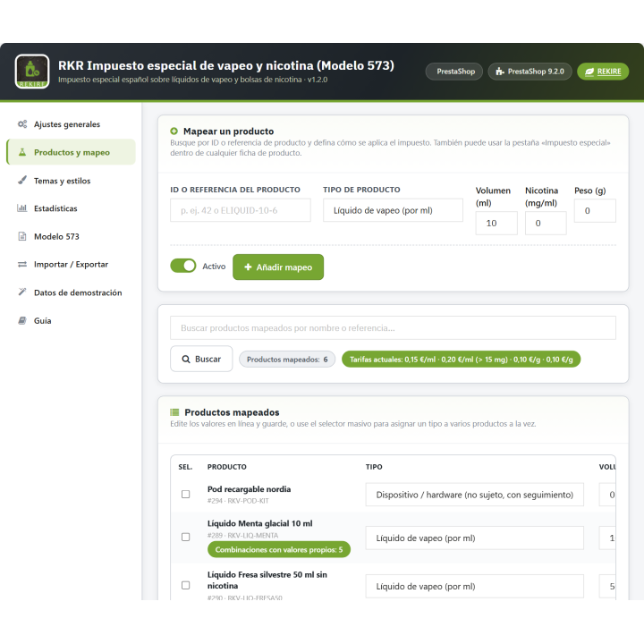Click the list icon next to Productos mapeados
The width and height of the screenshot is (644, 644).
174,412
